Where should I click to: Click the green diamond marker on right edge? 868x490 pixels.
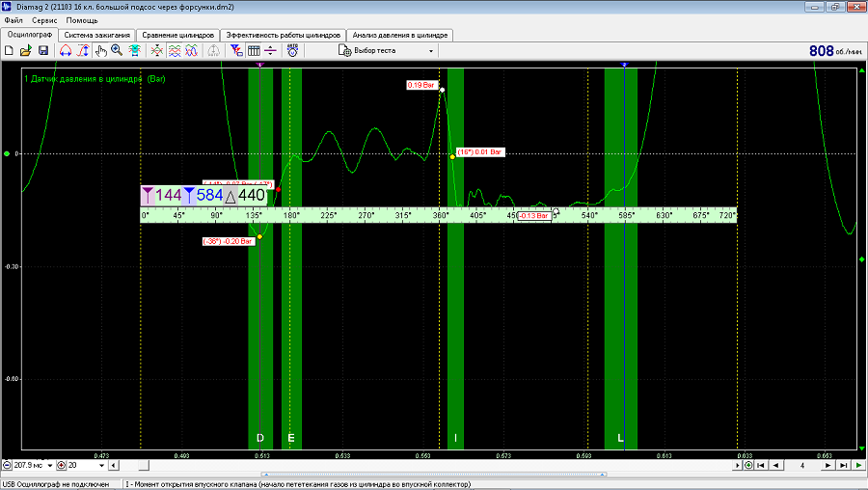[861, 259]
